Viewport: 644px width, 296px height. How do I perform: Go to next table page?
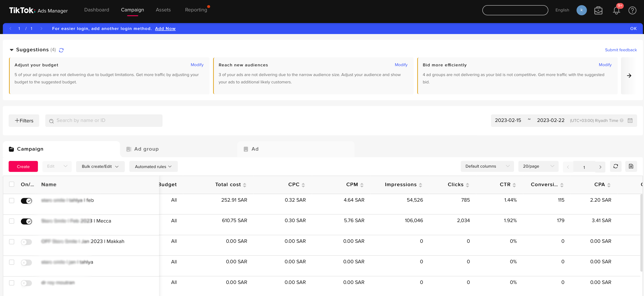click(x=600, y=167)
